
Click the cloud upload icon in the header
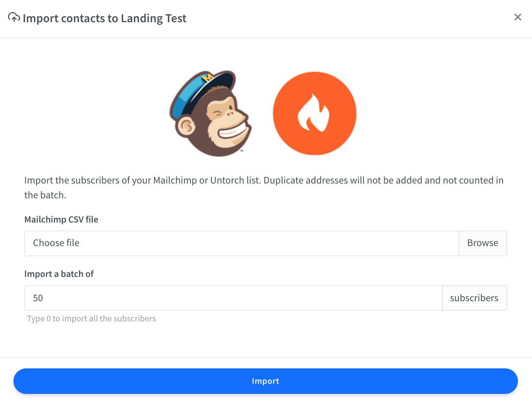[14, 17]
